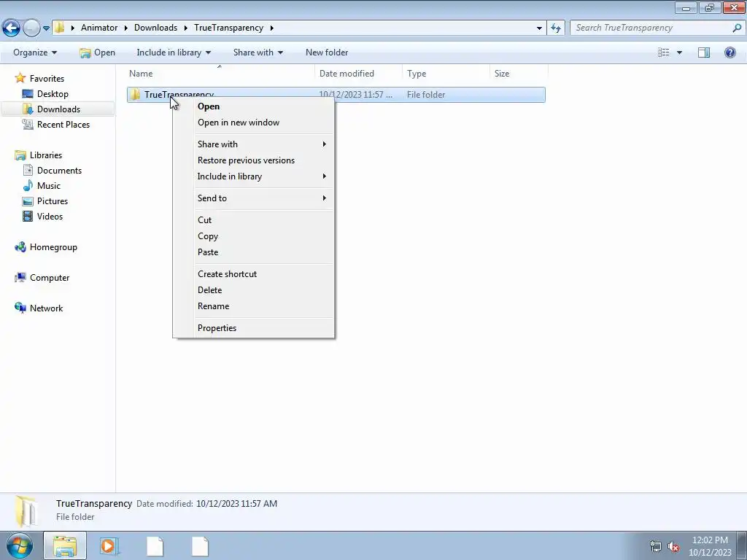
Task: Open the Videos library
Action: point(50,216)
